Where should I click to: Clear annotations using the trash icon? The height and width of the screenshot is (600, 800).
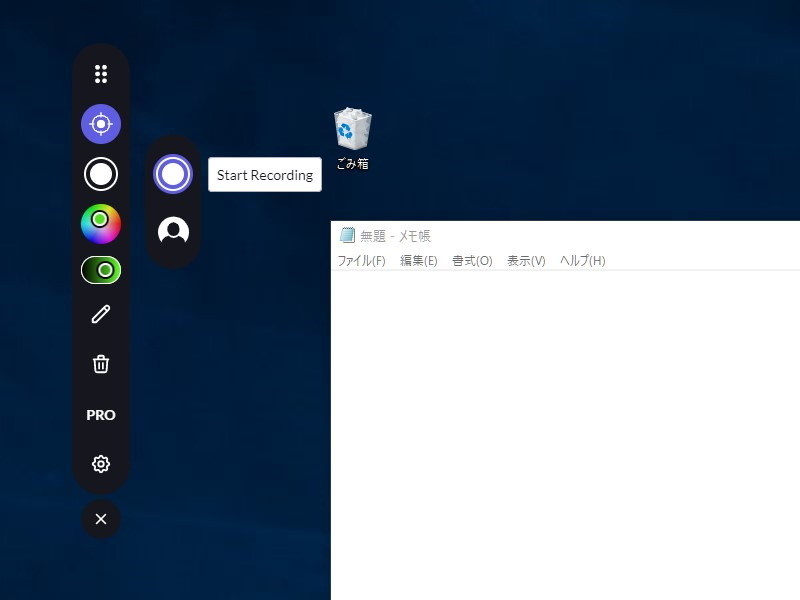[100, 365]
